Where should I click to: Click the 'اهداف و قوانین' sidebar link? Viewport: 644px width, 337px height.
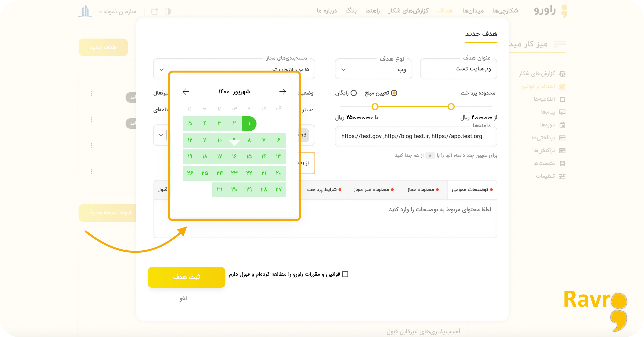[537, 86]
